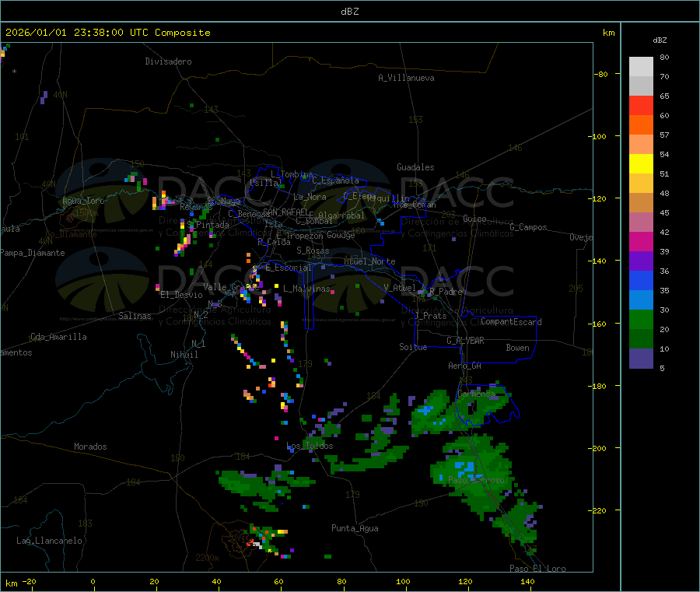This screenshot has width=700, height=592.
Task: Click the timestamp text 2026/01/01 23:38:00 UTC Composite
Action: click(x=107, y=33)
